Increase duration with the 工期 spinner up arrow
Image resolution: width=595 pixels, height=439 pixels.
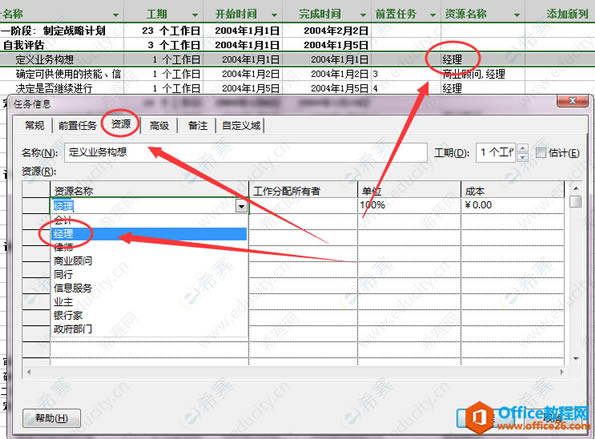(x=523, y=149)
